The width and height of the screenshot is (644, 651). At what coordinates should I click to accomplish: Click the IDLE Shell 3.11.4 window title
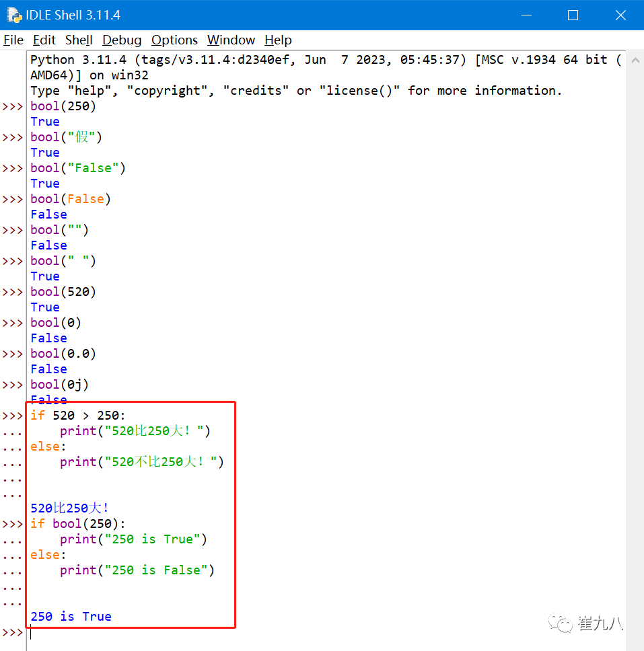[73, 15]
